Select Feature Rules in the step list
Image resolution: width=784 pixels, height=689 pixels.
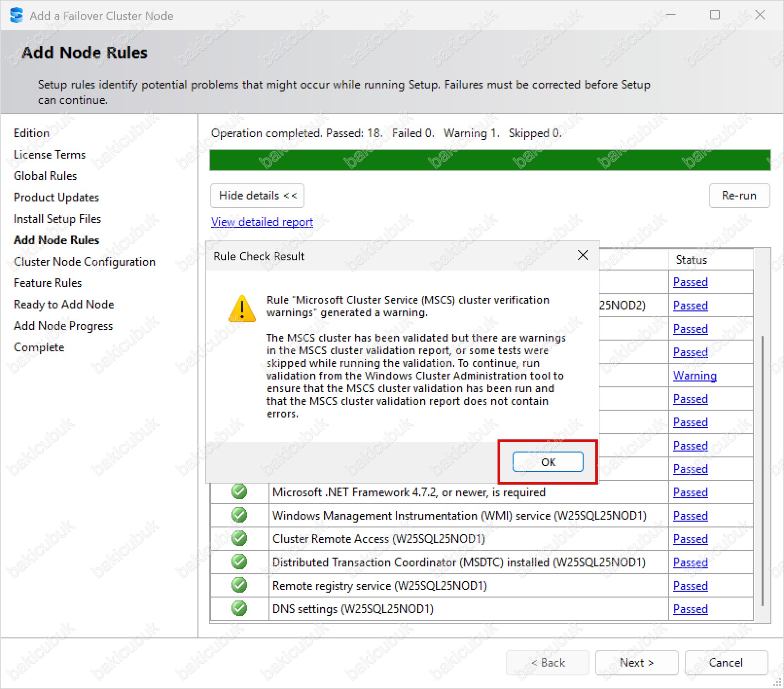[x=48, y=283]
